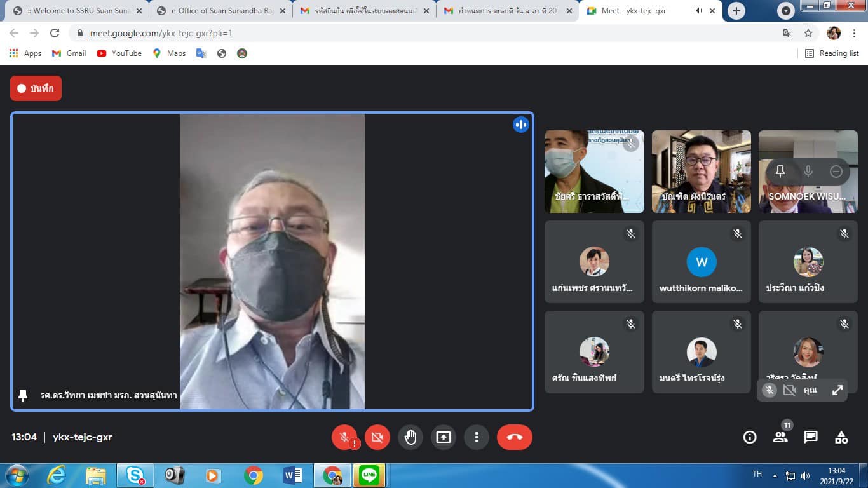Open the chat messages icon
The width and height of the screenshot is (868, 488).
[810, 437]
